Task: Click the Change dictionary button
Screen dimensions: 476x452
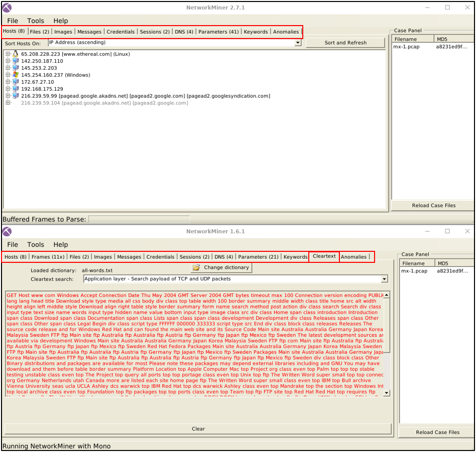Action: (221, 267)
